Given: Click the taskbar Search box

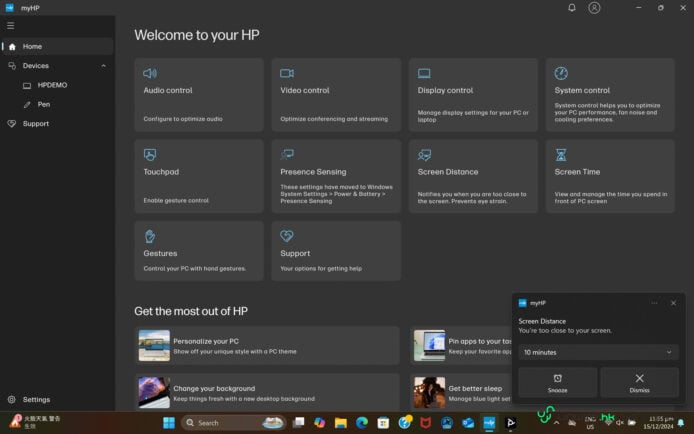Looking at the screenshot, I should click(x=233, y=423).
